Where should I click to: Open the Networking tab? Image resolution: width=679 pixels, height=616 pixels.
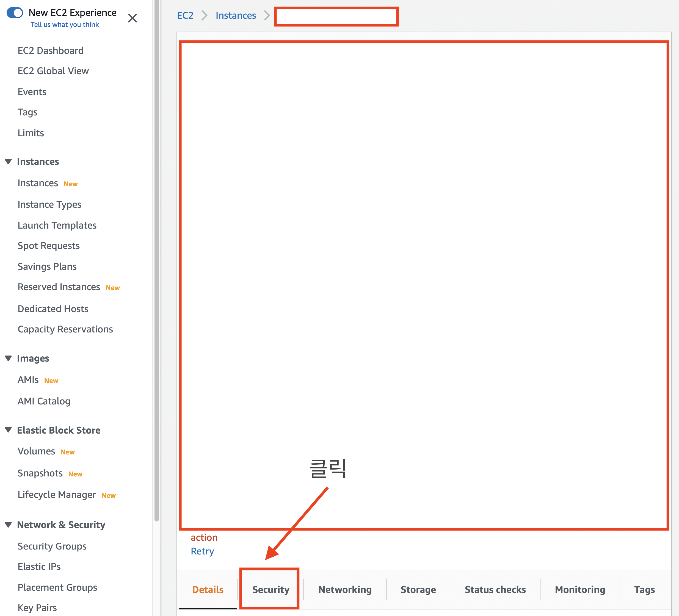point(345,589)
